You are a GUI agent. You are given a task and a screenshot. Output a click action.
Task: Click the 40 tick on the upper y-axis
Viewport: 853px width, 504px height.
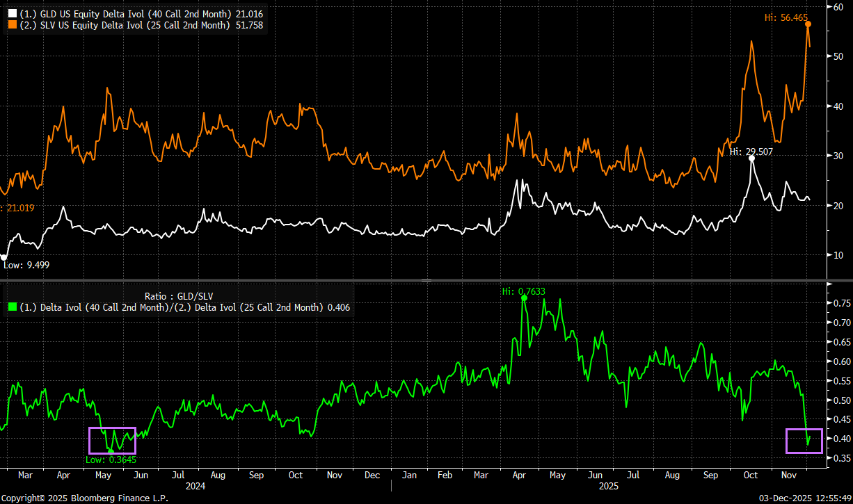(838, 106)
